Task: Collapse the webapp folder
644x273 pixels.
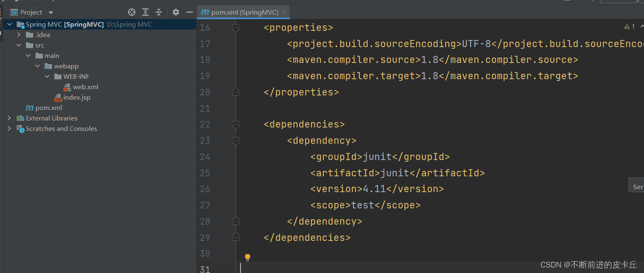Action: [x=38, y=66]
